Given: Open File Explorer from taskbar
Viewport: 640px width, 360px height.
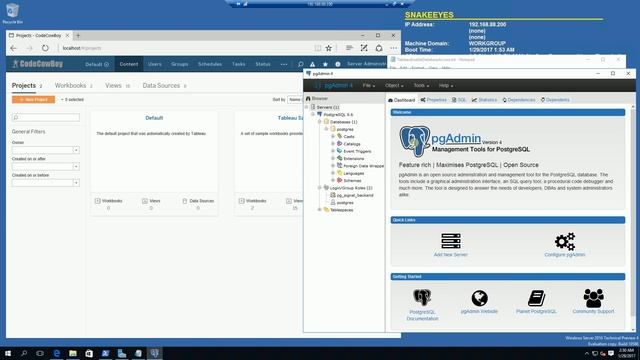Looking at the screenshot, I should pos(73,353).
